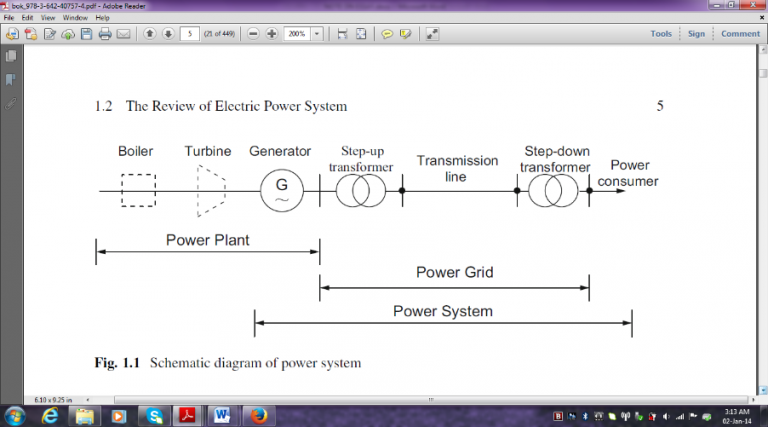Viewport: 768px width, 427px height.
Task: Click the Print file icon
Action: 104,34
